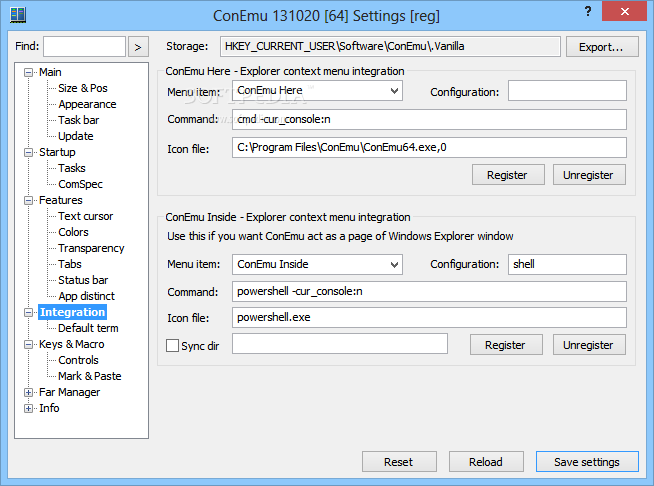
Task: Select the Integration tree item
Action: [x=73, y=312]
